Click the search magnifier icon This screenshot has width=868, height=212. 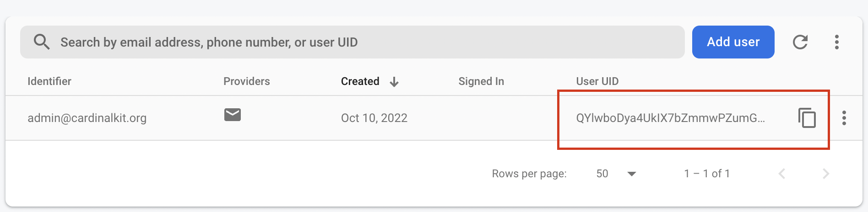coord(42,42)
